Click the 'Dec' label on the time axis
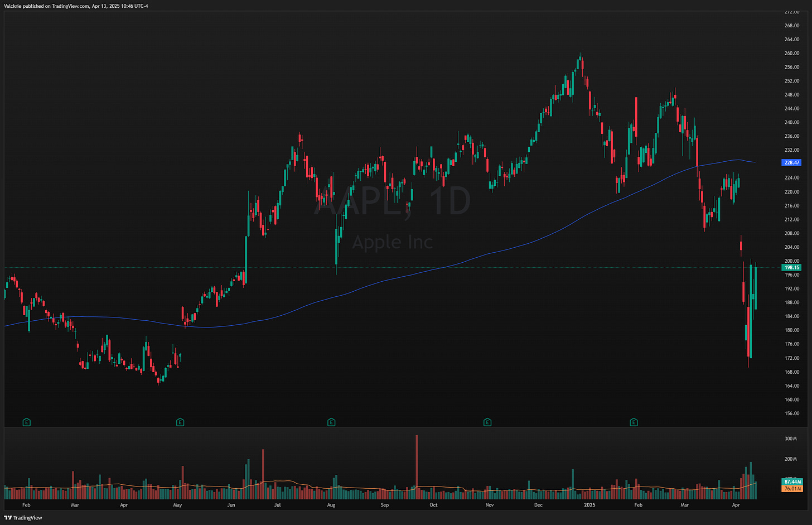812x525 pixels. [538, 505]
